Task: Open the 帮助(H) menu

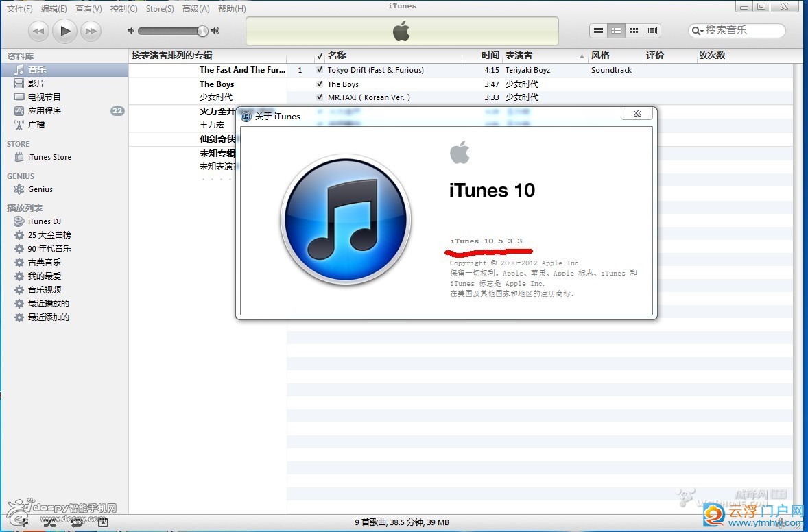Action: pos(232,9)
